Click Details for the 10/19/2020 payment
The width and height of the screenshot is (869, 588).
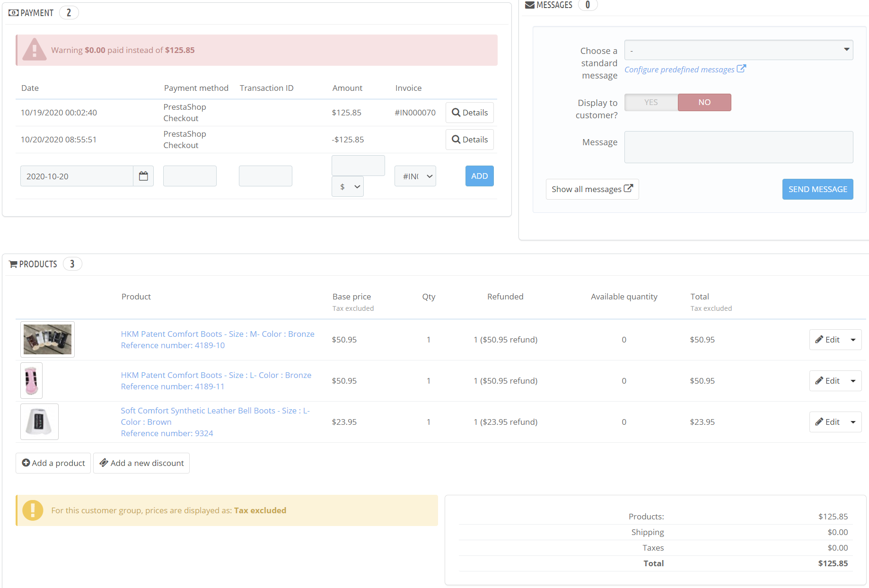point(470,113)
